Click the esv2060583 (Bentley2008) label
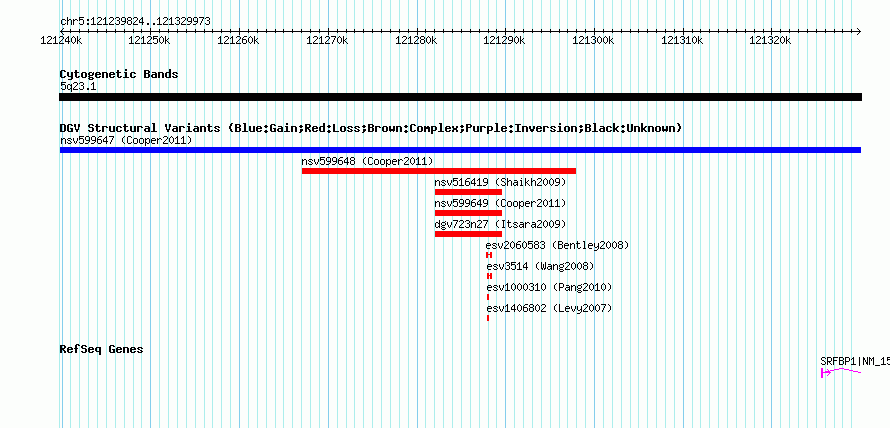890x428 pixels. pos(557,245)
